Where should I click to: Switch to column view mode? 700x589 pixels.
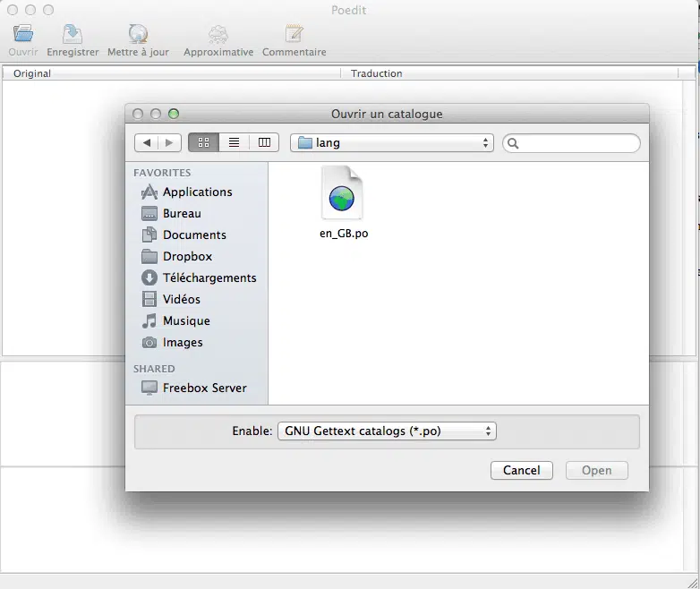(264, 142)
